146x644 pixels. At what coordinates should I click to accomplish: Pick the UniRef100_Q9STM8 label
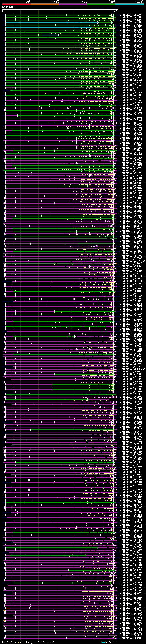click(131, 191)
